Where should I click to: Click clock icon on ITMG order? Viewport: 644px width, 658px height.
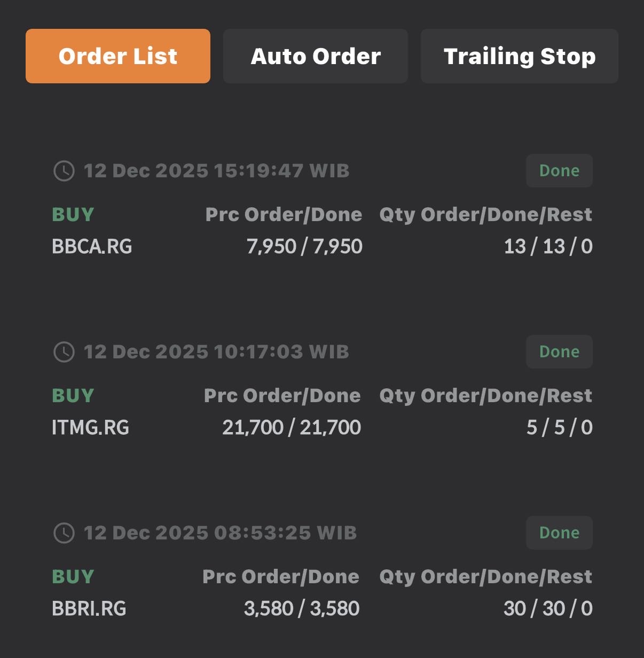click(x=64, y=352)
